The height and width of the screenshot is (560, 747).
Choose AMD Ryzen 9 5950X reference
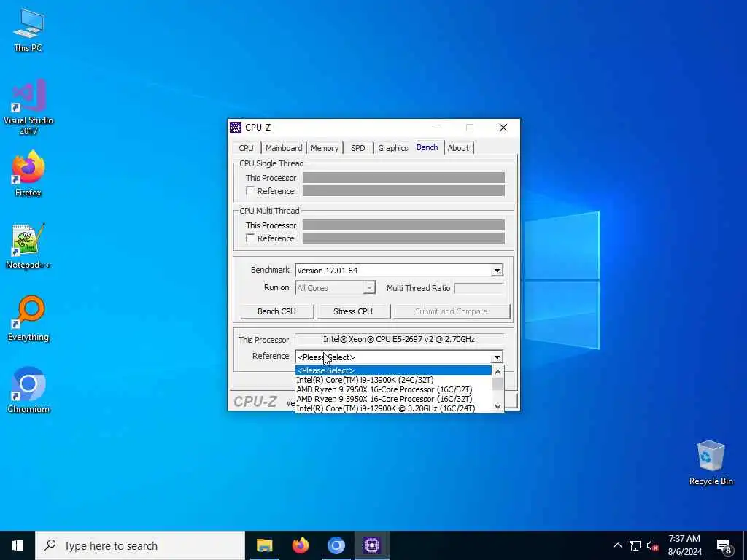[393, 399]
